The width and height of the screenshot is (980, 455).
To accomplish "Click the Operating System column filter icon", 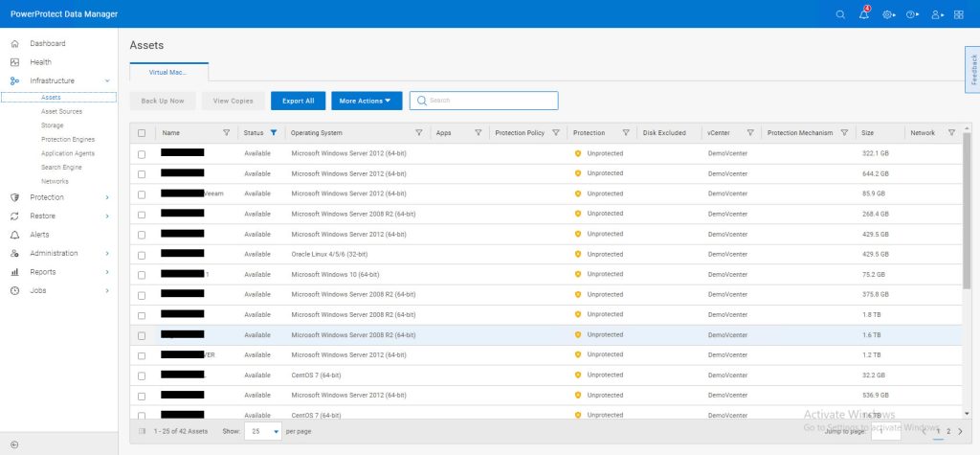I will [x=418, y=133].
